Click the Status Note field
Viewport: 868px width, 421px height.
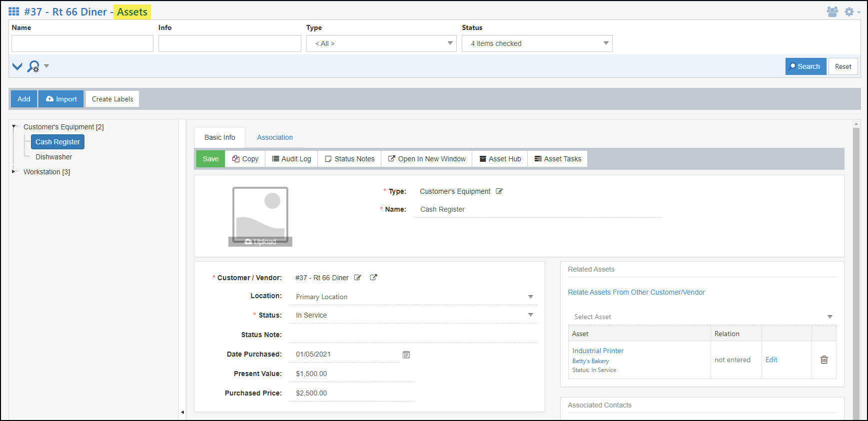[413, 335]
